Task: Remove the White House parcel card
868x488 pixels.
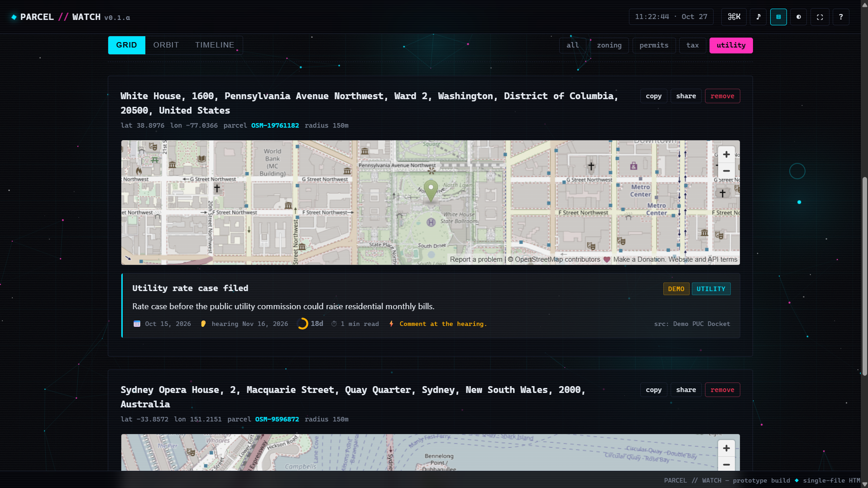Action: (722, 96)
